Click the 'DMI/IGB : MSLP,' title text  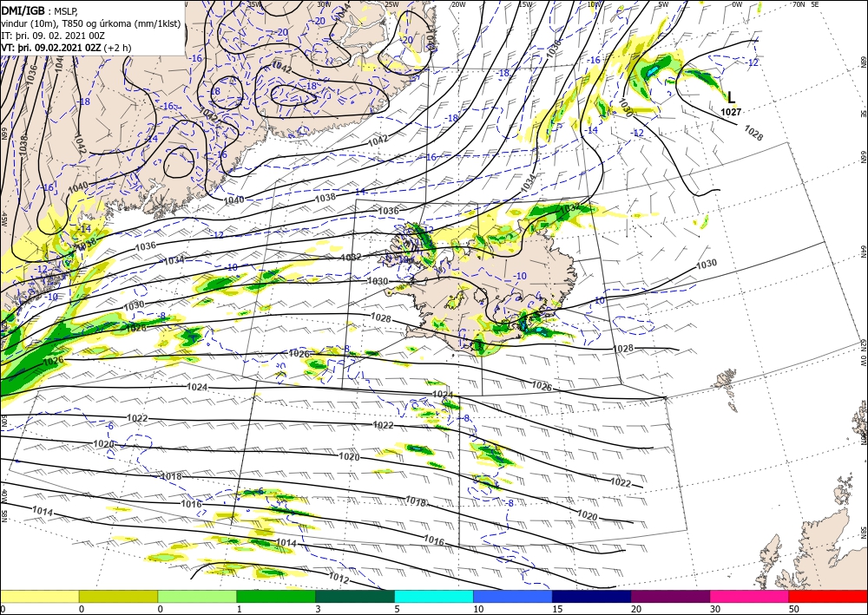[x=40, y=10]
